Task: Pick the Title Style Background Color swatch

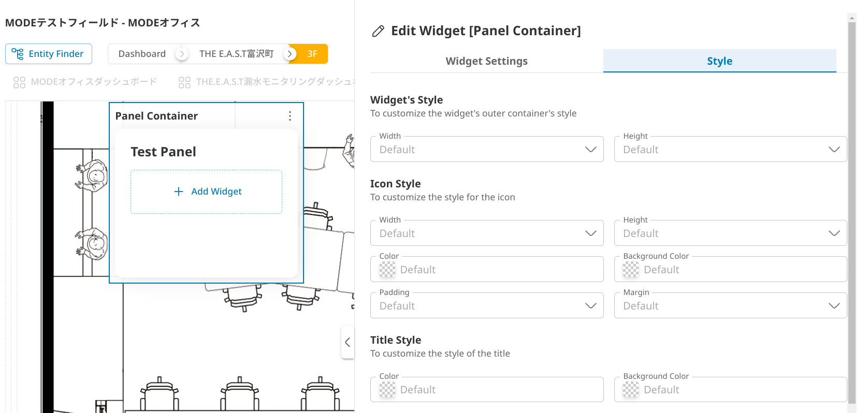Action: [x=631, y=390]
